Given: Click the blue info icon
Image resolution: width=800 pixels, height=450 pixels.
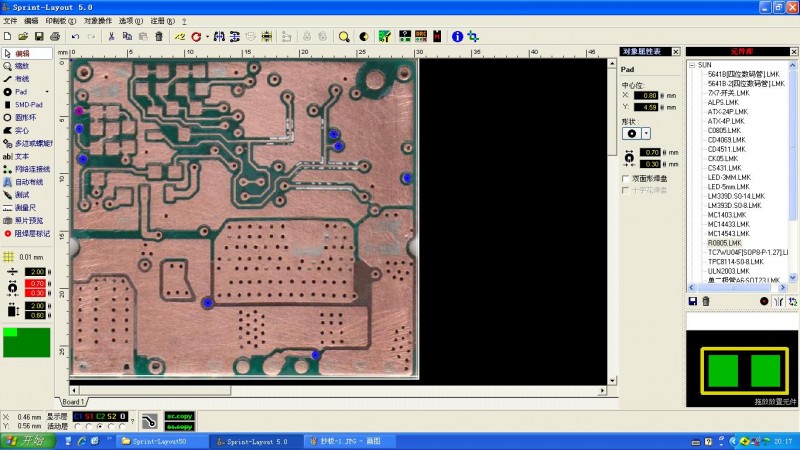Looking at the screenshot, I should point(457,37).
